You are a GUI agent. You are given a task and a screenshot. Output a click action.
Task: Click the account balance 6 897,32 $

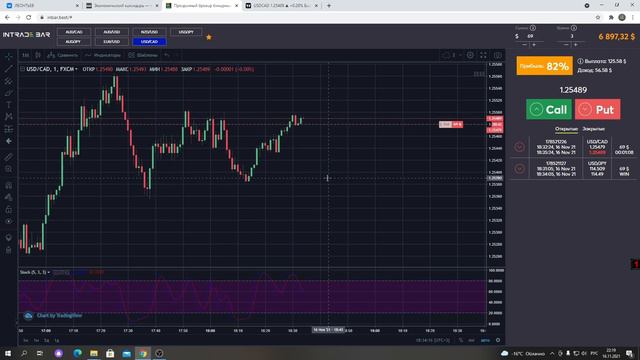tap(617, 37)
